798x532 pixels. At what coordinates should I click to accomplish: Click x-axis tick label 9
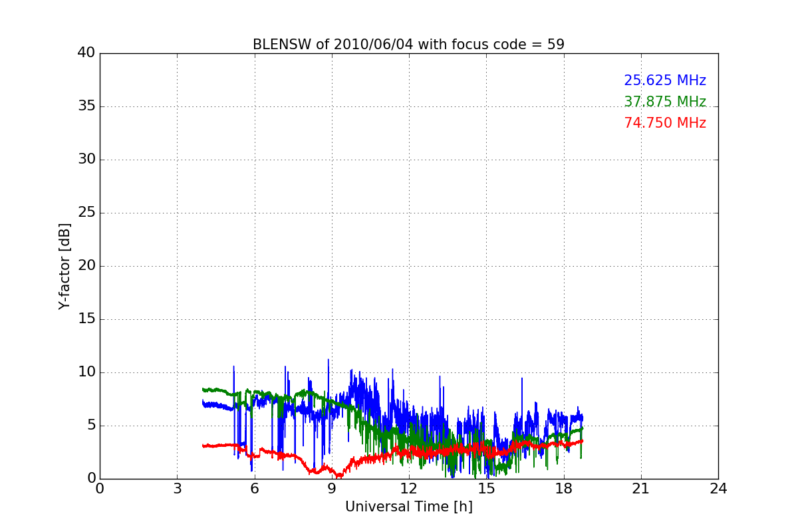pos(332,489)
